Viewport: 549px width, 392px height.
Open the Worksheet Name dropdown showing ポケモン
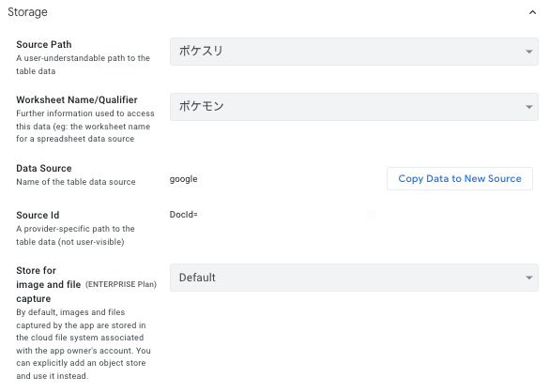(x=354, y=107)
